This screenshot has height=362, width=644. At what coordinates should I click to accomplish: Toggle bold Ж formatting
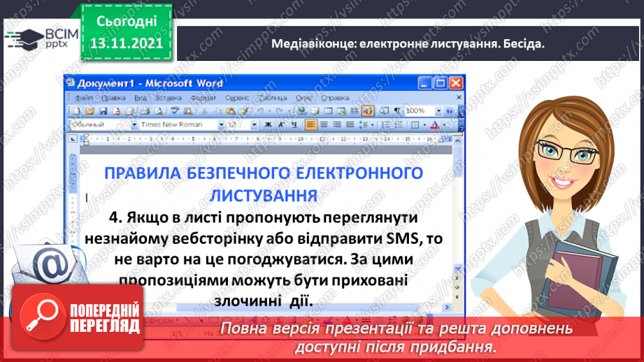269,125
